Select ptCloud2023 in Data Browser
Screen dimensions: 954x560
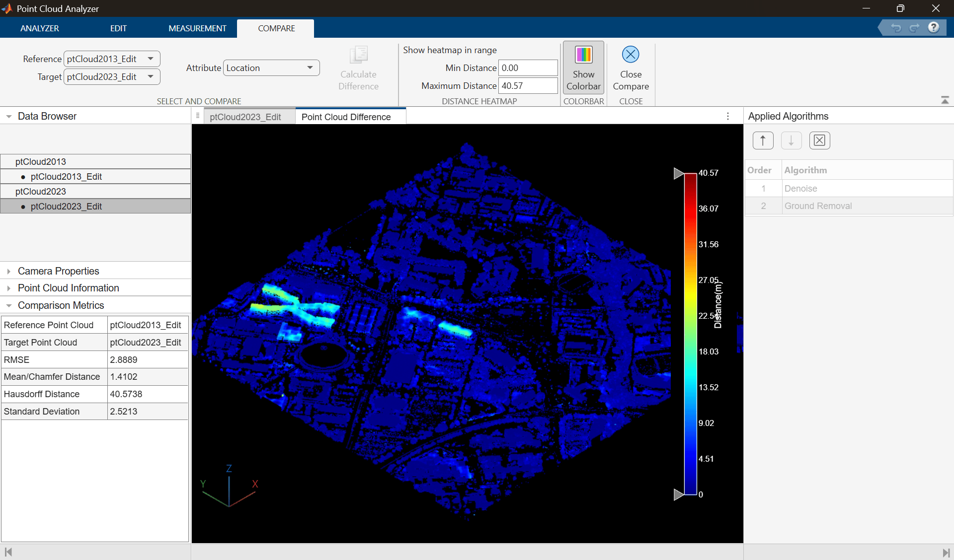pyautogui.click(x=95, y=192)
